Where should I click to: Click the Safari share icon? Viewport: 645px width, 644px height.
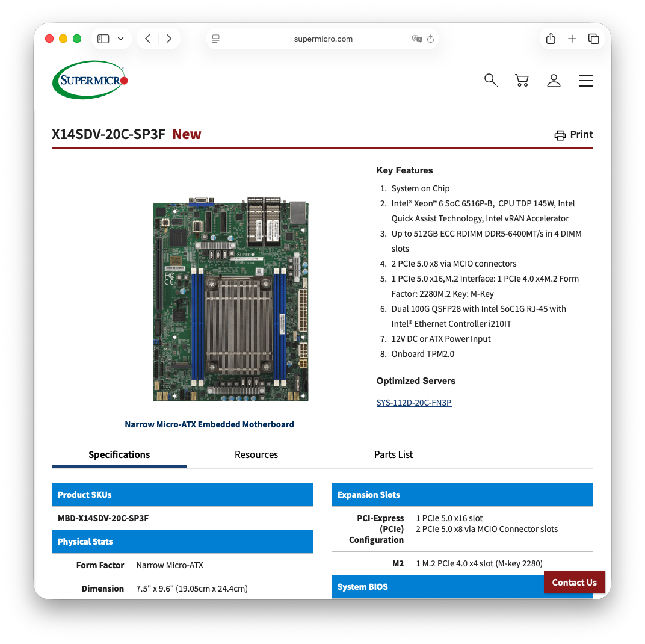pos(551,39)
